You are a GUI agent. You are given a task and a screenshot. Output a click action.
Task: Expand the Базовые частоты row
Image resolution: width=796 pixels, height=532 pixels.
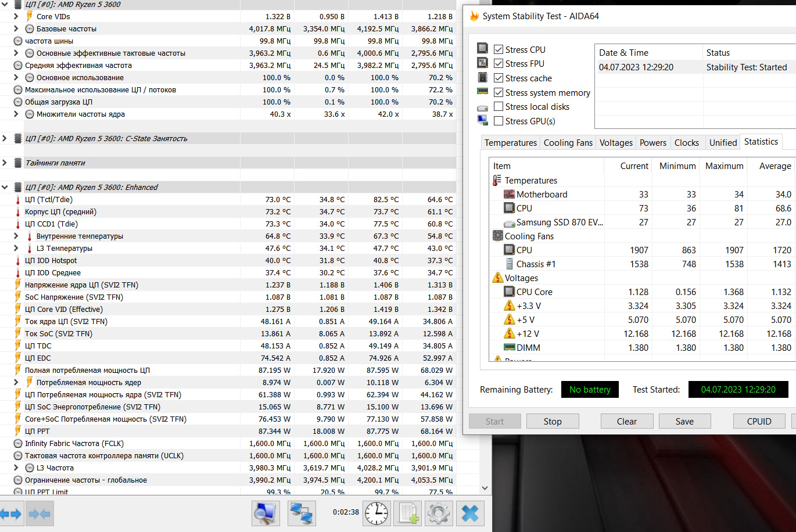tap(16, 28)
